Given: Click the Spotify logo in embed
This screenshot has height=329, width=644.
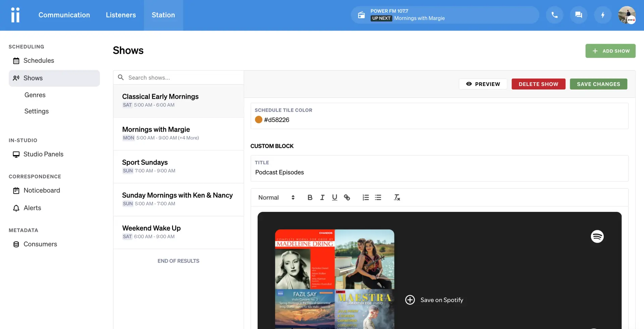Looking at the screenshot, I should (597, 237).
